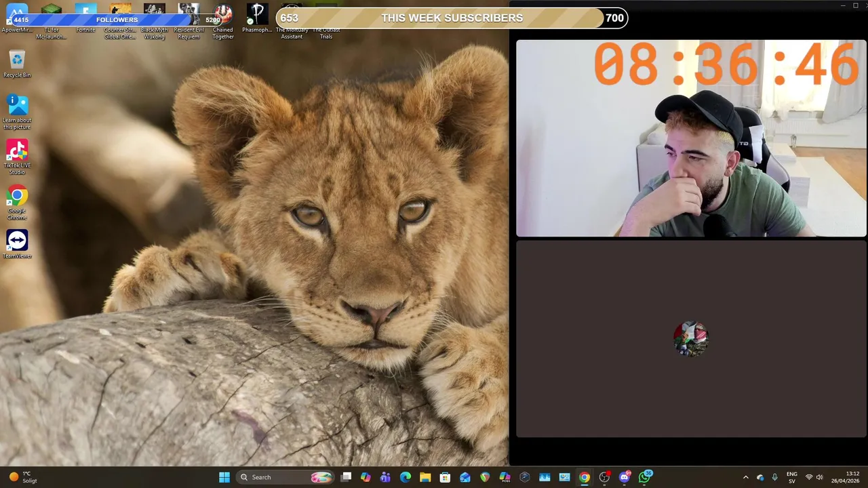Open the Windows Start menu

coord(224,477)
